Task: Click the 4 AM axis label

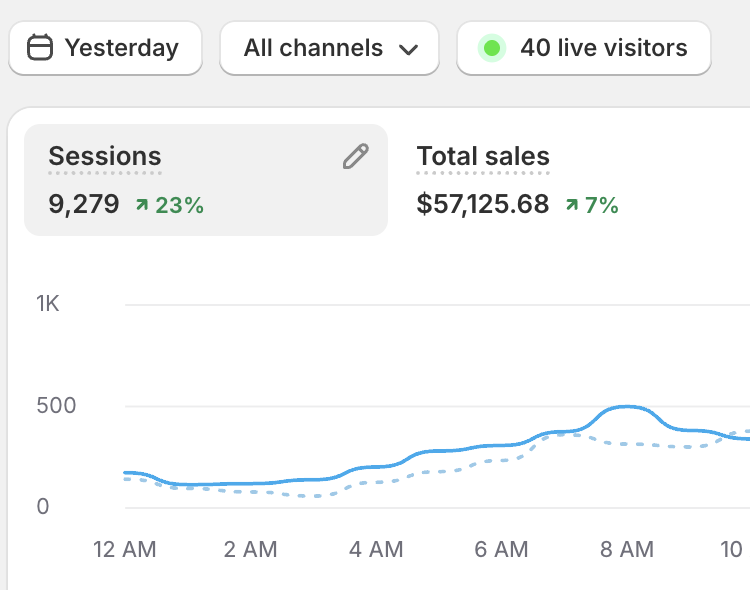Action: [376, 549]
